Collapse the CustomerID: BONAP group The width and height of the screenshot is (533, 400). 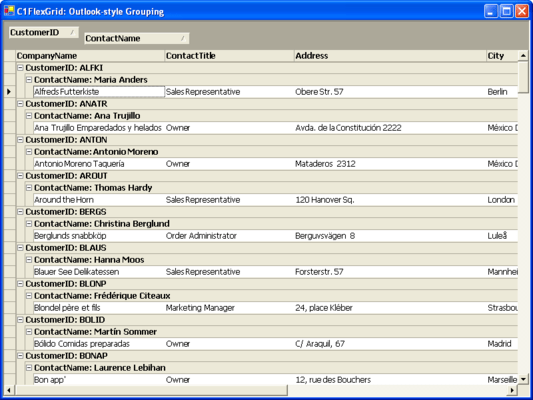click(20, 356)
